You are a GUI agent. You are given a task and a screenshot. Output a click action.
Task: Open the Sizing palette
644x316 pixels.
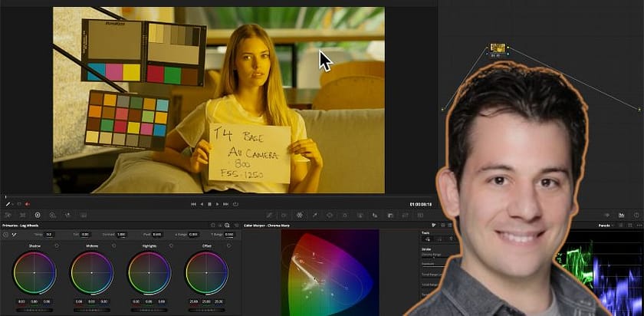point(405,215)
